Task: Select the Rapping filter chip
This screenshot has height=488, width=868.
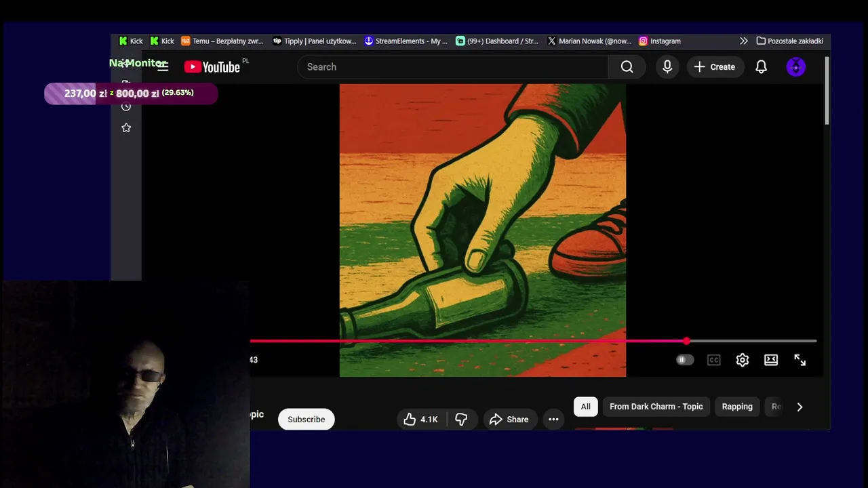Action: click(737, 407)
